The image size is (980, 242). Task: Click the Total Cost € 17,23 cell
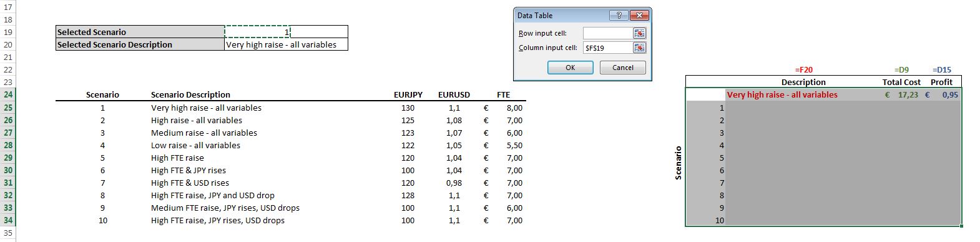click(901, 94)
